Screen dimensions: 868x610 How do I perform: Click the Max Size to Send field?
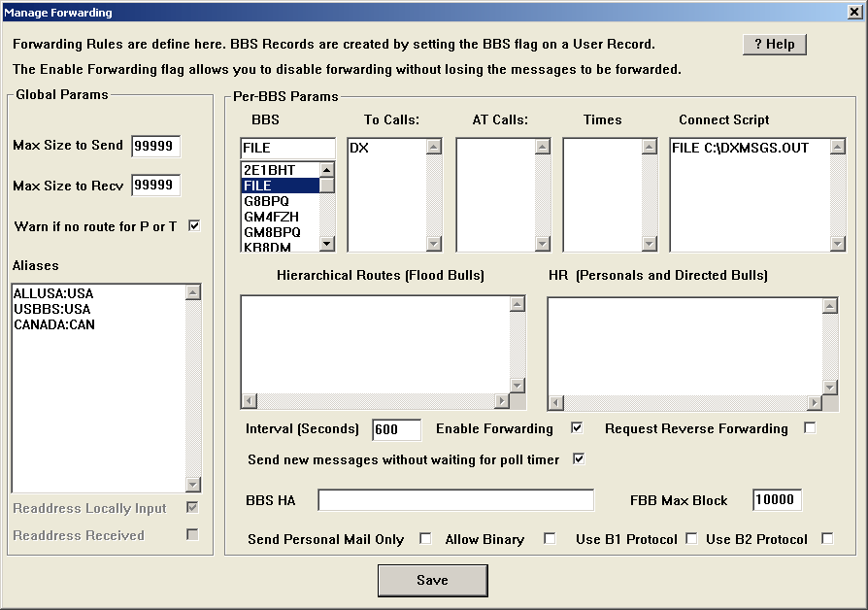coord(156,146)
